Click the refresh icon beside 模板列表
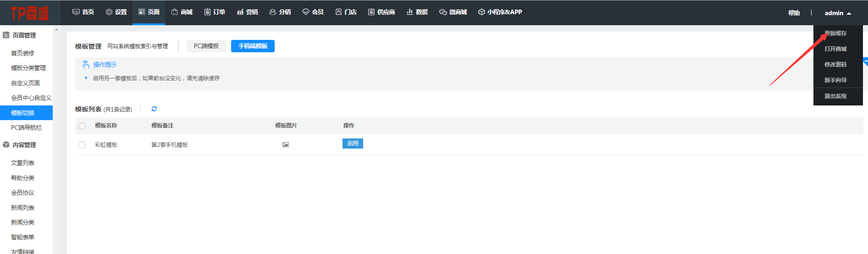Viewport: 868px width, 254px height. (x=154, y=109)
